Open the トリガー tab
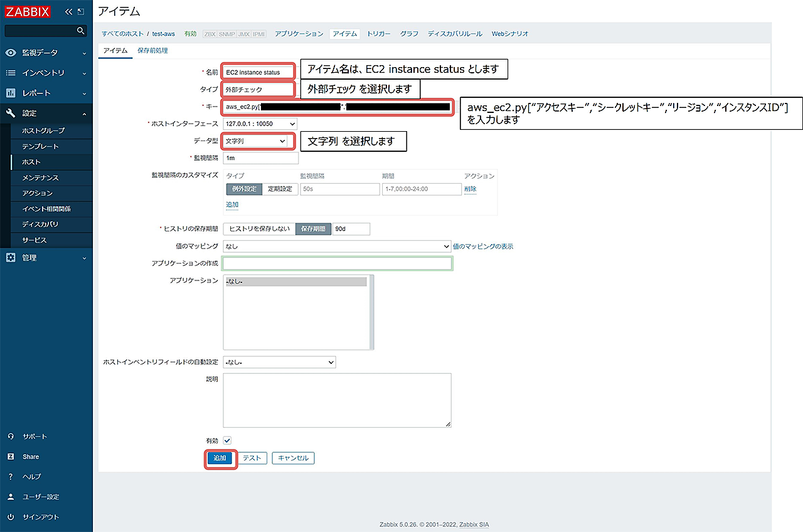803x532 pixels. (x=378, y=33)
